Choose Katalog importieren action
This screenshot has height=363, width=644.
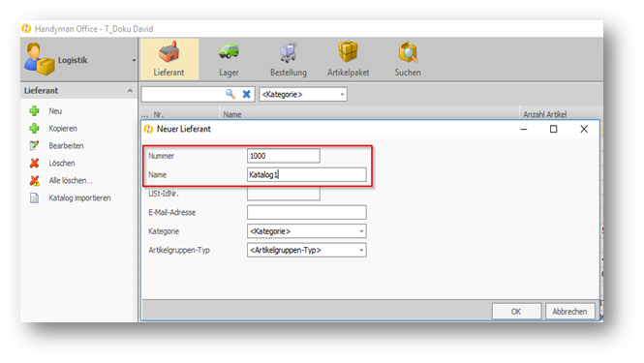(79, 197)
